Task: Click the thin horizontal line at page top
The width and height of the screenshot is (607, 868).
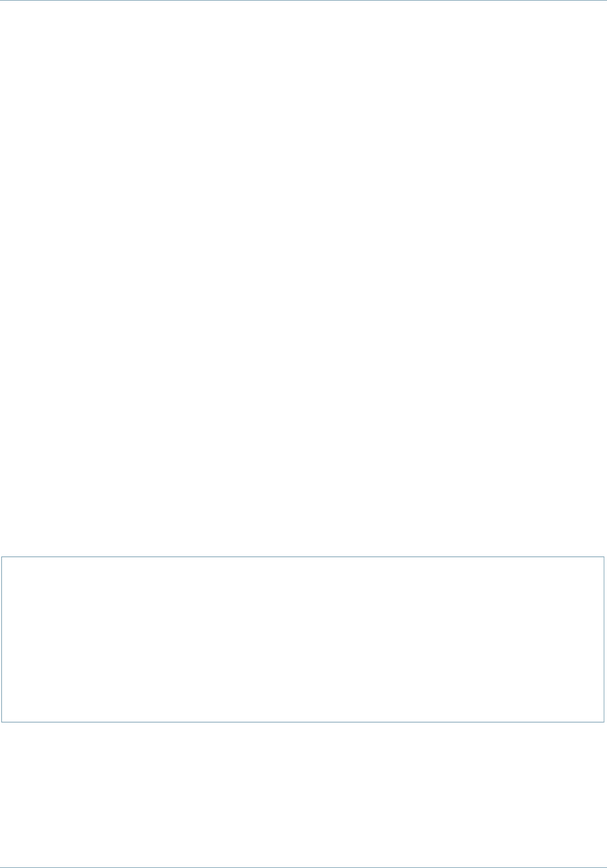Action: 303,1
